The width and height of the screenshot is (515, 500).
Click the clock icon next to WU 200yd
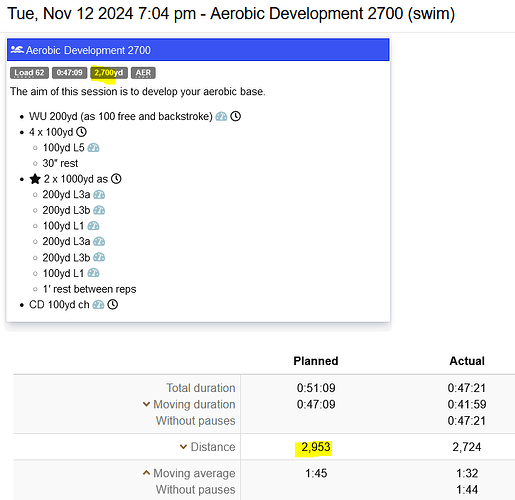pos(236,116)
